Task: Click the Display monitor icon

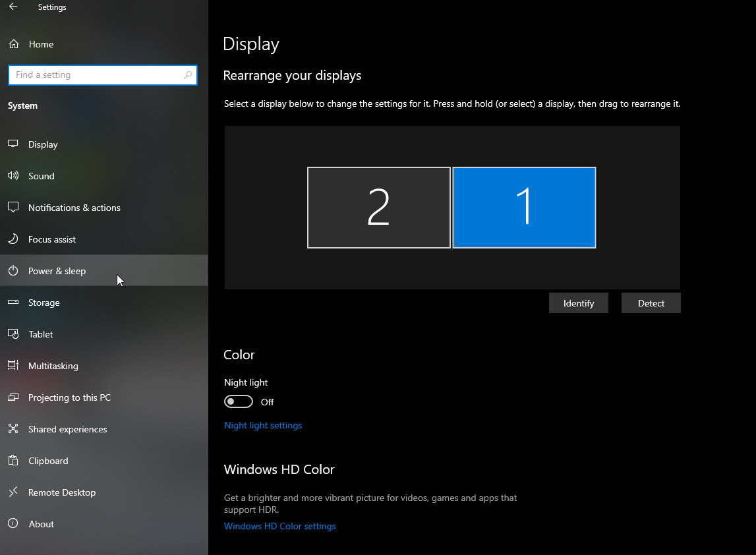Action: (x=13, y=144)
